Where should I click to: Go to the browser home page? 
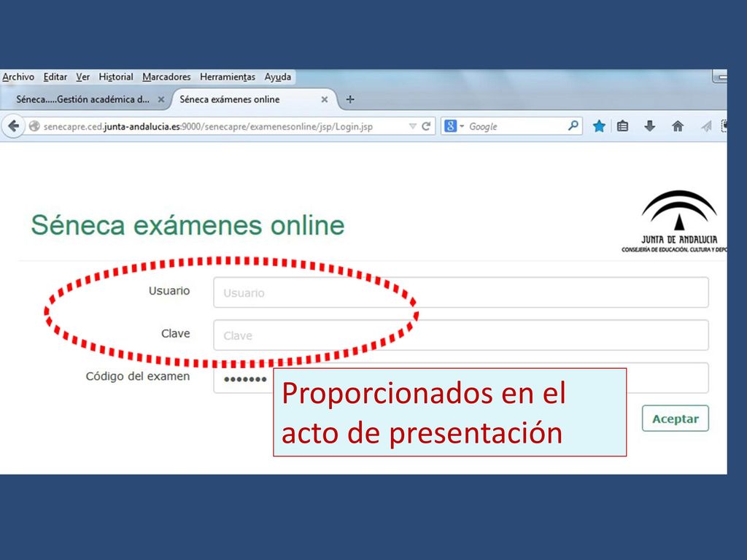[x=678, y=126]
